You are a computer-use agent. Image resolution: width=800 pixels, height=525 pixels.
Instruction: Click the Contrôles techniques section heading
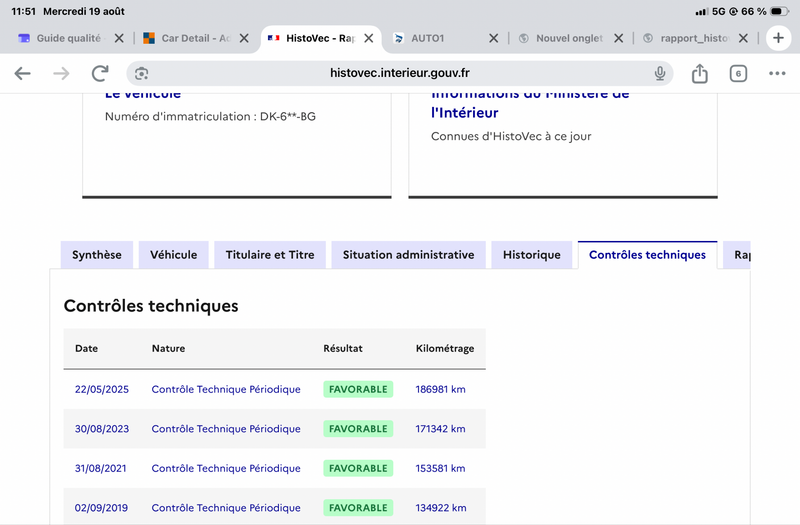point(151,306)
